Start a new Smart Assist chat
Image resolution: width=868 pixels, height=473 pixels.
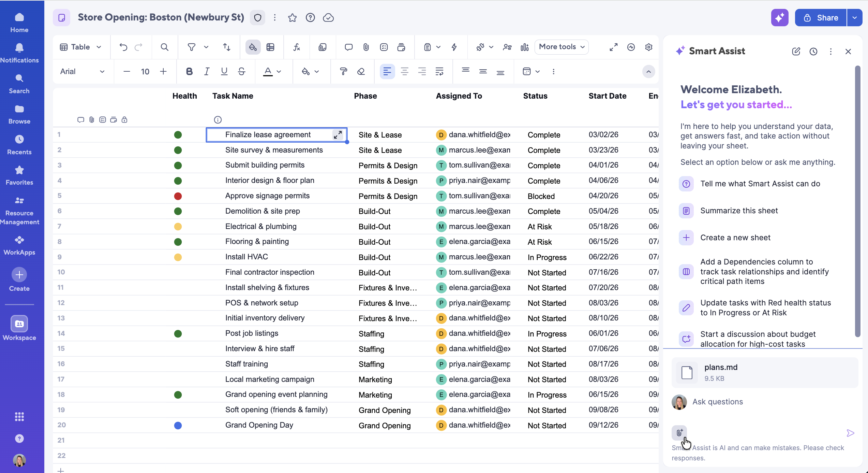pos(796,52)
